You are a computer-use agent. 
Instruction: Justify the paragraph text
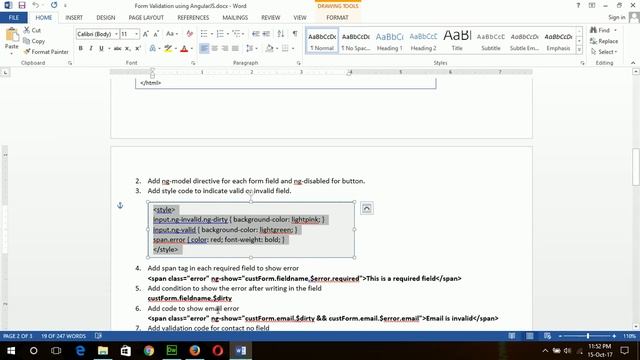[235, 49]
